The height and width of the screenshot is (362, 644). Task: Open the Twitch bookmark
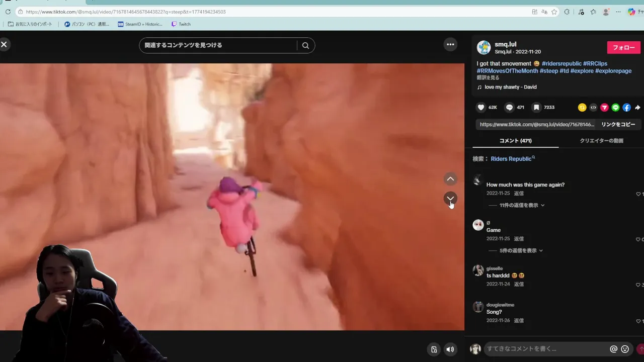[181, 24]
